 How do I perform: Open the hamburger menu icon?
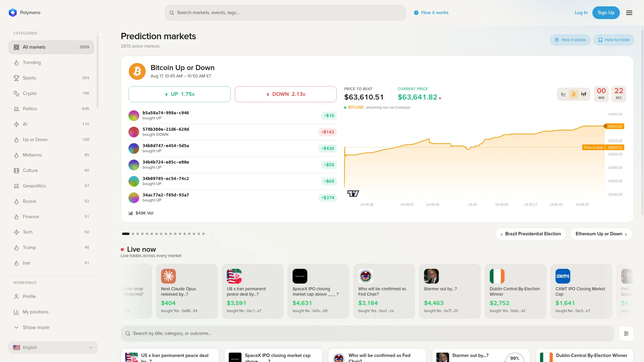click(629, 13)
